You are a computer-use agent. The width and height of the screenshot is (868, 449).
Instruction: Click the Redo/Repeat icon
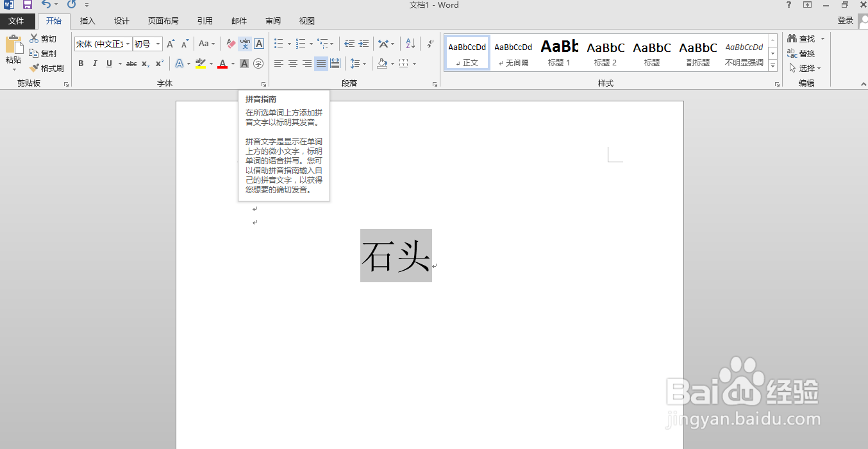71,4
